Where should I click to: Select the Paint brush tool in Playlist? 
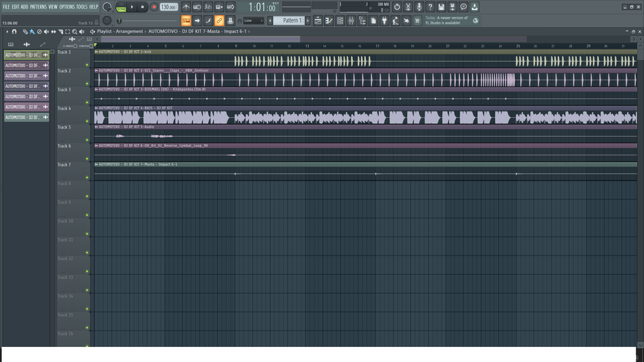(x=32, y=31)
